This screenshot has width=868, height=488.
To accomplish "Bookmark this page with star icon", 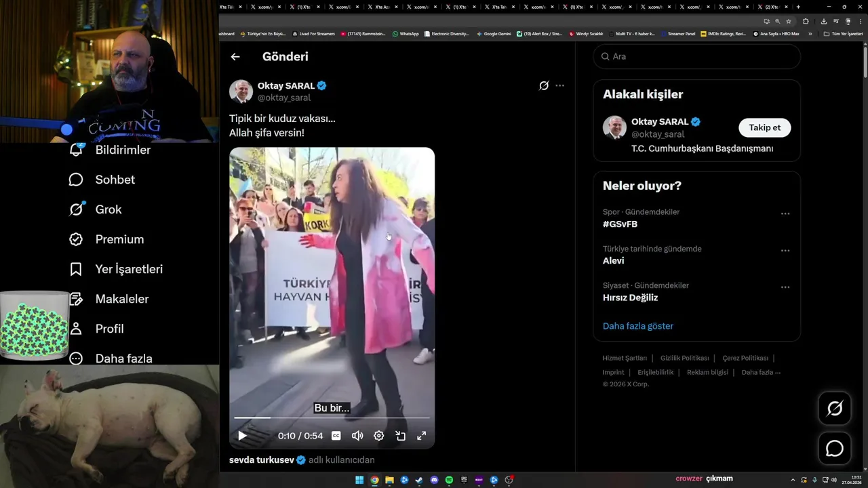I will [789, 21].
